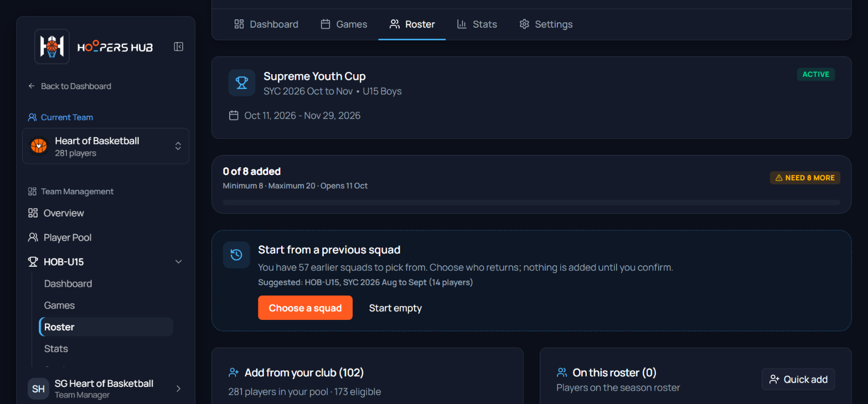Viewport: 868px width, 404px height.
Task: Collapse the HOB-U15 tree section
Action: click(178, 262)
